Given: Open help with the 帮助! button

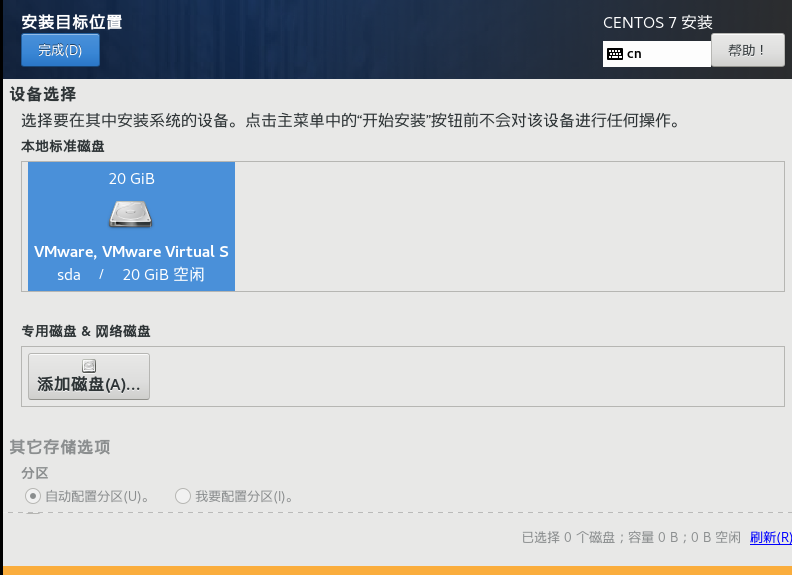Looking at the screenshot, I should [x=748, y=50].
